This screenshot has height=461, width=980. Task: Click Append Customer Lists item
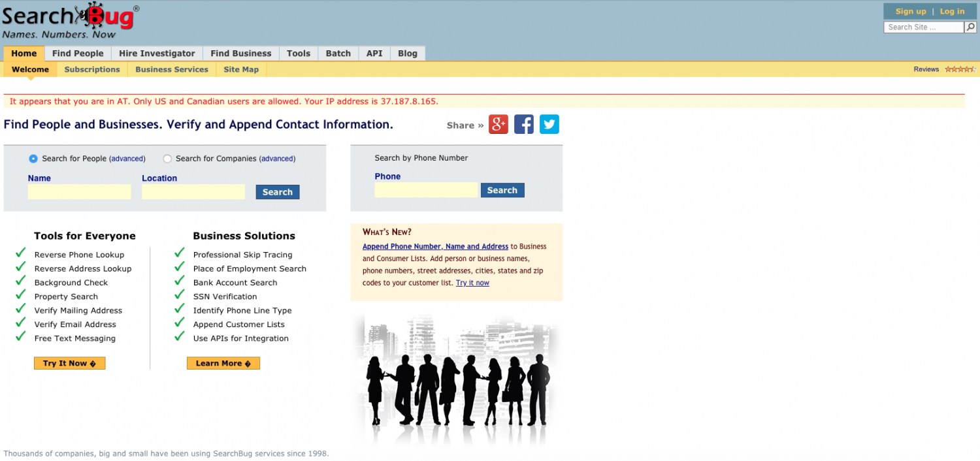pyautogui.click(x=239, y=325)
